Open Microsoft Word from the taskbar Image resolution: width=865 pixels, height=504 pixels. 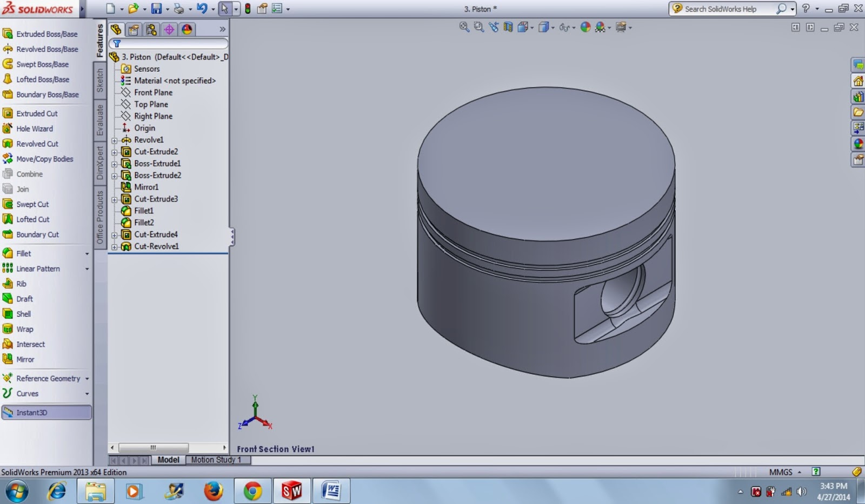[330, 491]
